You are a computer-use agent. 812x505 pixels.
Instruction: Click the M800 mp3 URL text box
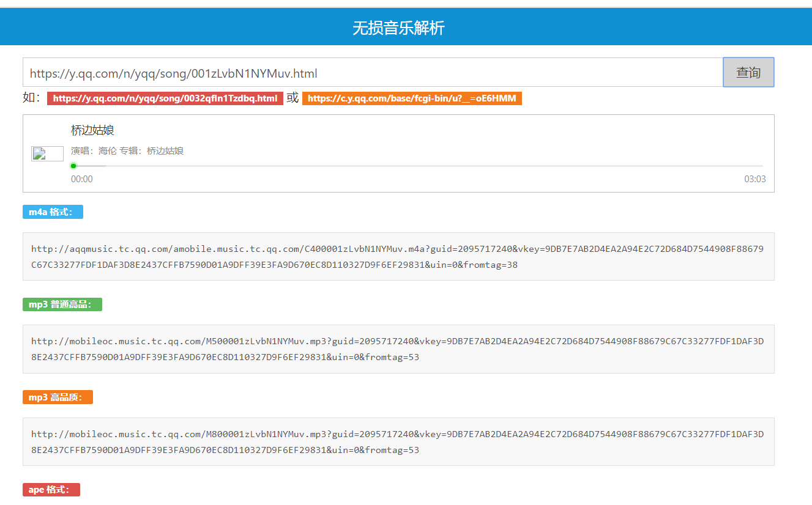tap(398, 442)
